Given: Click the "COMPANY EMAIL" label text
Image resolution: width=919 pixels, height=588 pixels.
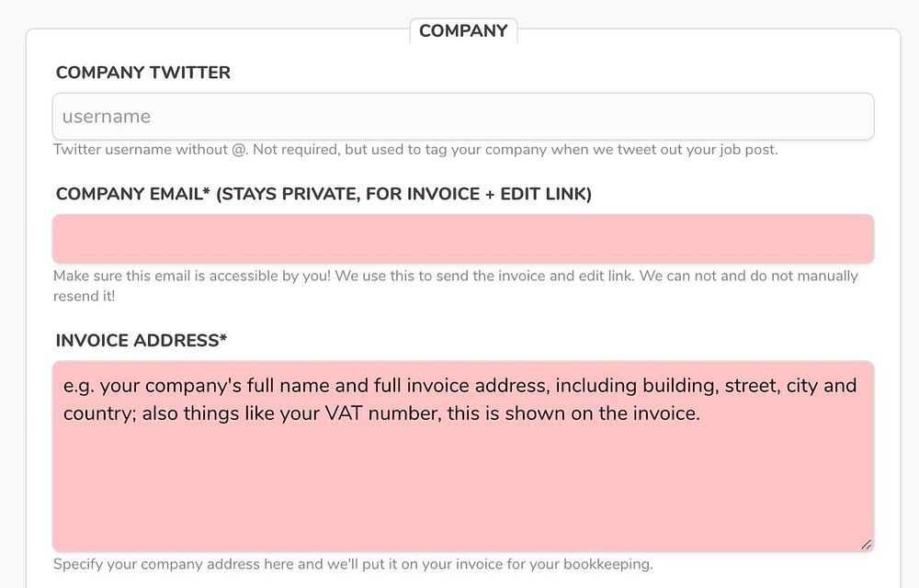Looking at the screenshot, I should [129, 194].
